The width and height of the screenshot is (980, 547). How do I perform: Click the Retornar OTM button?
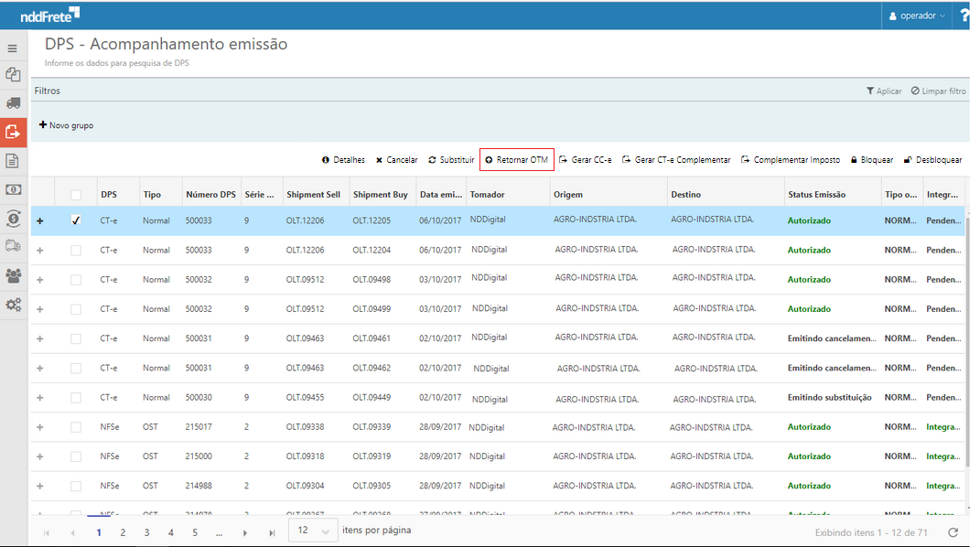coord(517,160)
